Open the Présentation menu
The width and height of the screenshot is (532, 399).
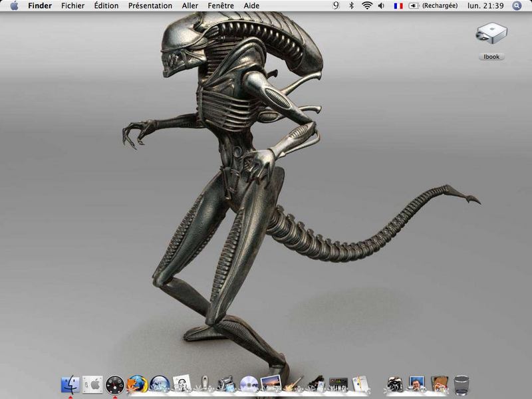click(150, 6)
